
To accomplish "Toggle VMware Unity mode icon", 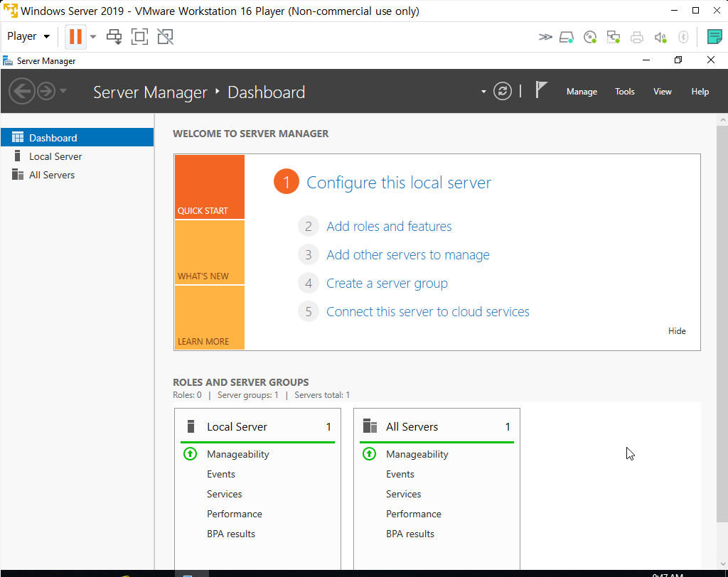I will 165,37.
